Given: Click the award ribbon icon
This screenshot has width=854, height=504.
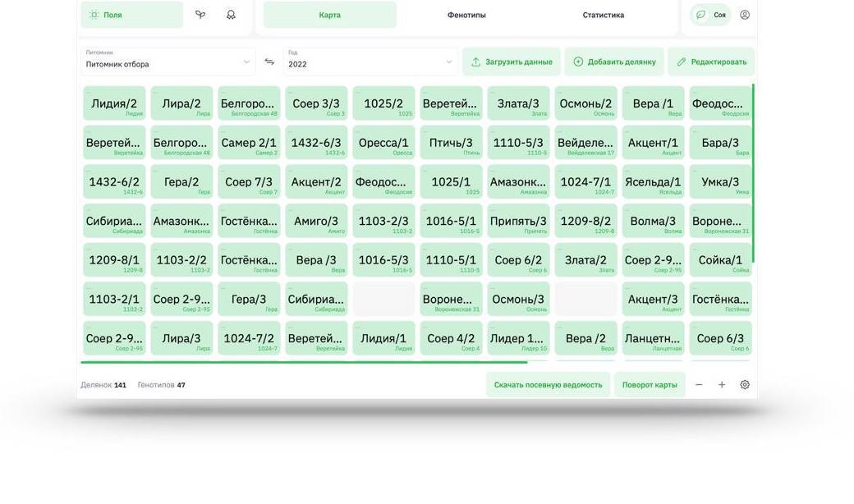Looking at the screenshot, I should [x=231, y=15].
